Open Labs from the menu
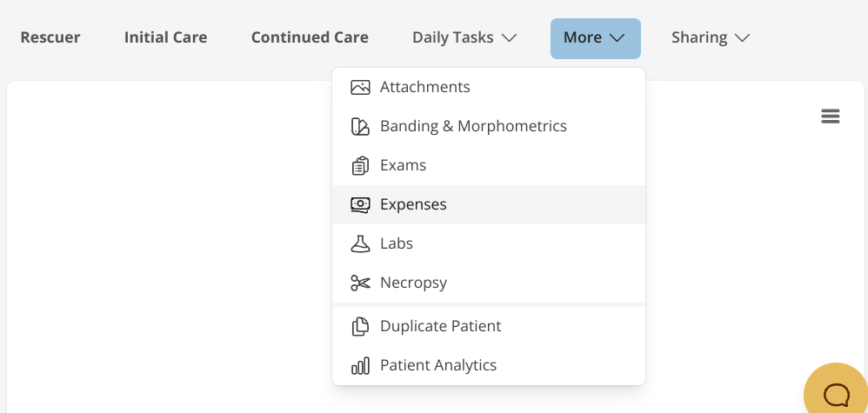The image size is (868, 413). 397,244
